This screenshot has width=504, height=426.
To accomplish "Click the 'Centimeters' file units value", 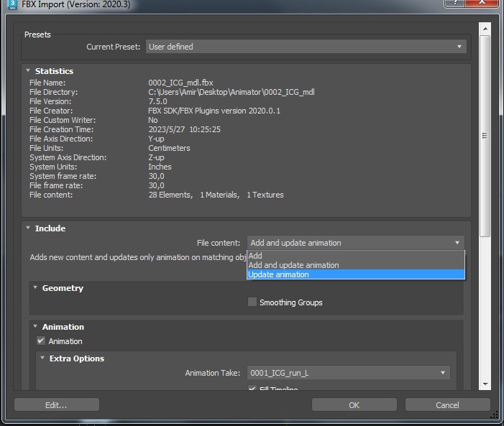I will tap(169, 148).
